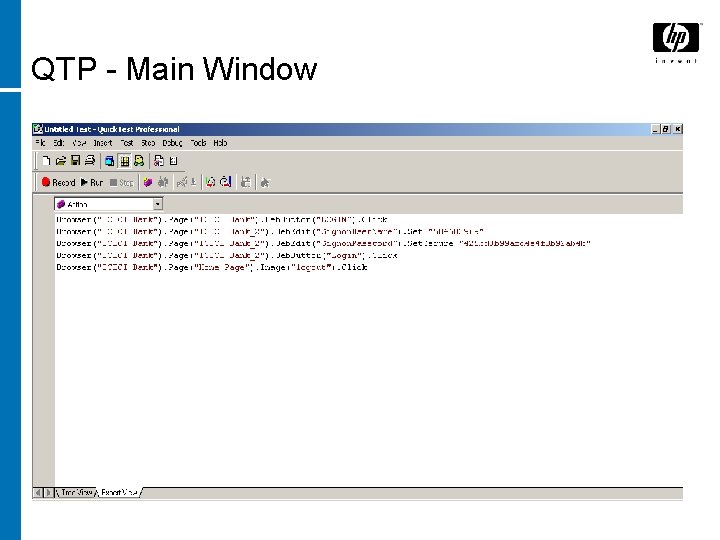This screenshot has width=720, height=540.
Task: Click the left arrow of the tab scroller
Action: coord(38,493)
